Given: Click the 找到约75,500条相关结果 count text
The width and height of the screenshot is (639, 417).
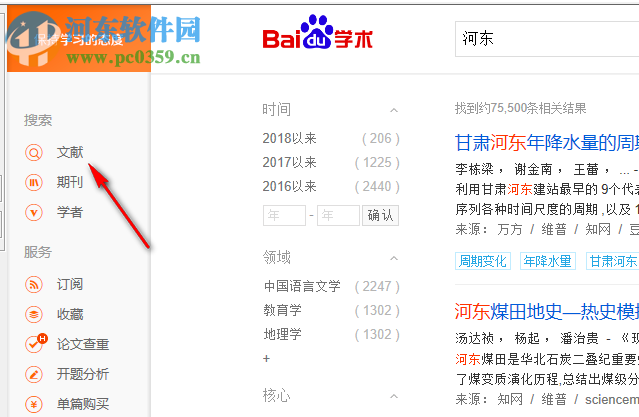Looking at the screenshot, I should 520,108.
